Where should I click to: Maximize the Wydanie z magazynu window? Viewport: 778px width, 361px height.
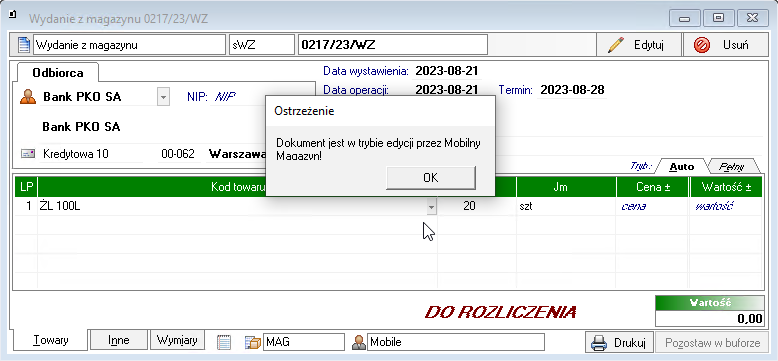pos(717,18)
